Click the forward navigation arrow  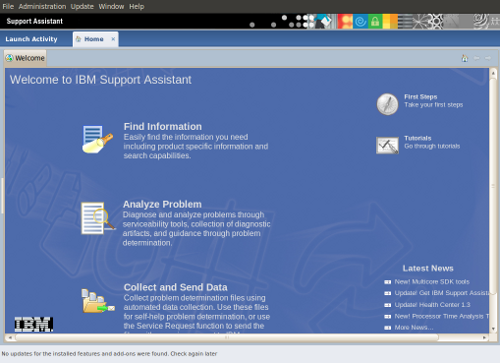(x=488, y=58)
